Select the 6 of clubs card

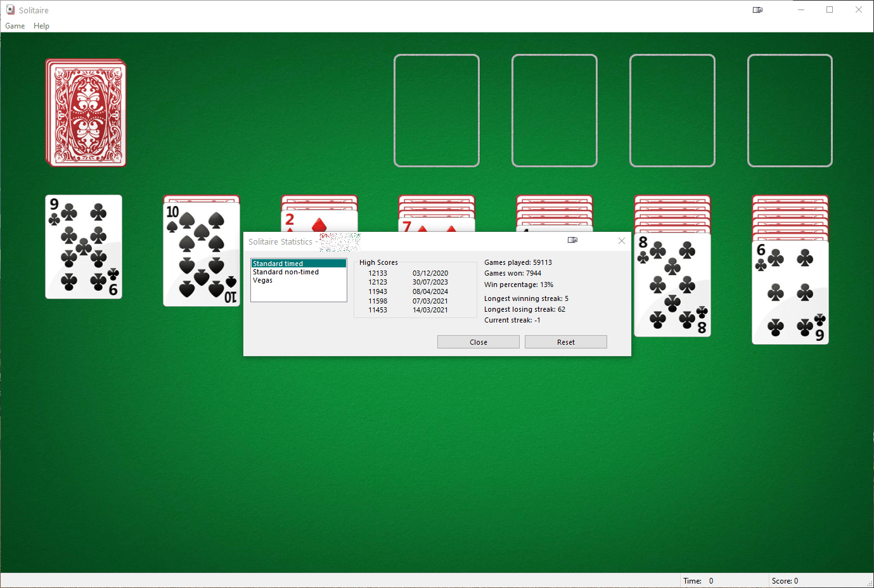[x=790, y=292]
